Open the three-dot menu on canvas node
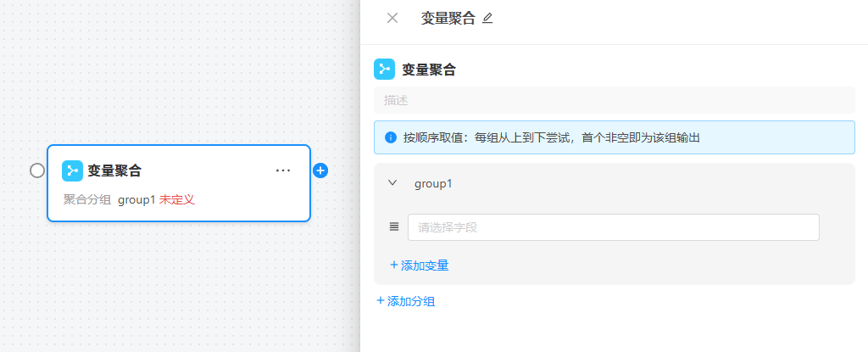Screen dimensions: 868x352 pos(283,170)
